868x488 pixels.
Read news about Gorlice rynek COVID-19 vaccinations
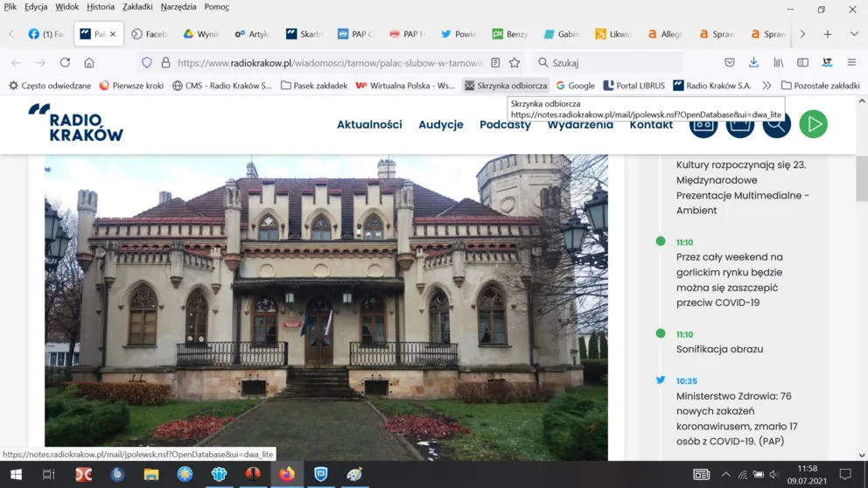730,279
